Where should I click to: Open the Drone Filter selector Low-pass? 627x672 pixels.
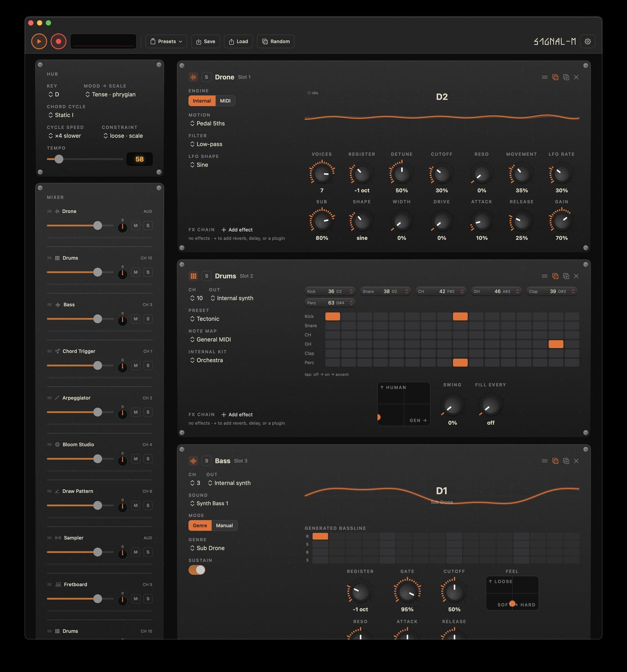pos(206,144)
